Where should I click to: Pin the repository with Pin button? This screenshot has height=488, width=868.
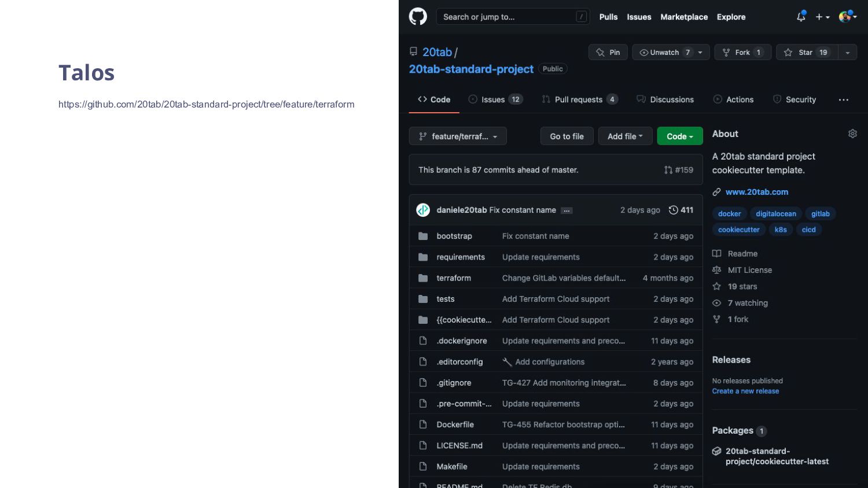pos(608,52)
